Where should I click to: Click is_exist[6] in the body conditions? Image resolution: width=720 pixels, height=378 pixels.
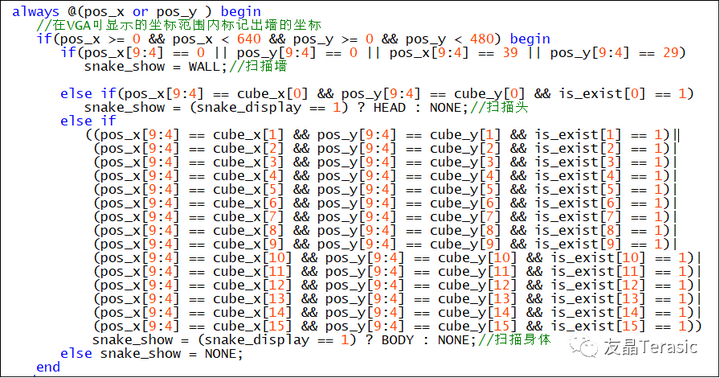(578, 203)
